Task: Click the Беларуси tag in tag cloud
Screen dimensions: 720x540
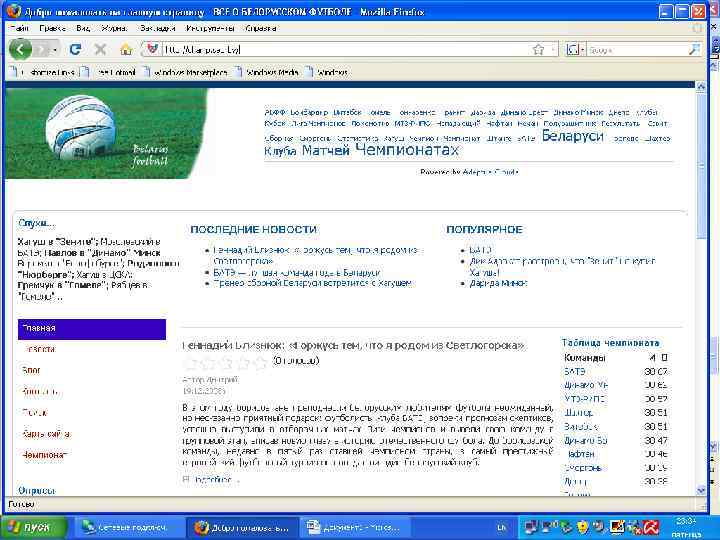Action: pos(573,136)
